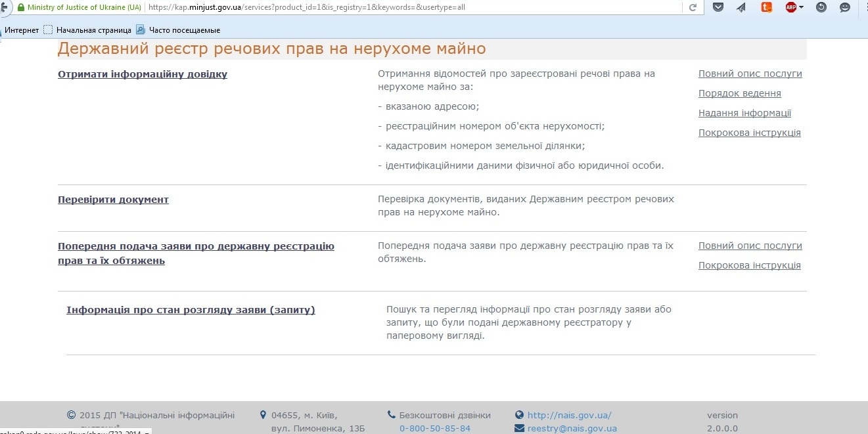The width and height of the screenshot is (868, 434).
Task: Click the Adblock Plus ABP icon
Action: [x=791, y=8]
